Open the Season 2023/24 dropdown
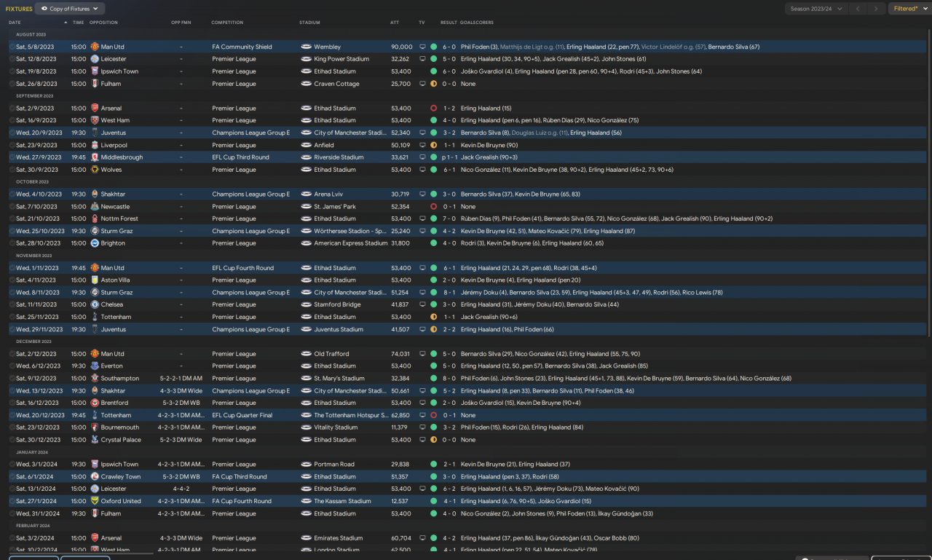932x560 pixels. (x=818, y=9)
